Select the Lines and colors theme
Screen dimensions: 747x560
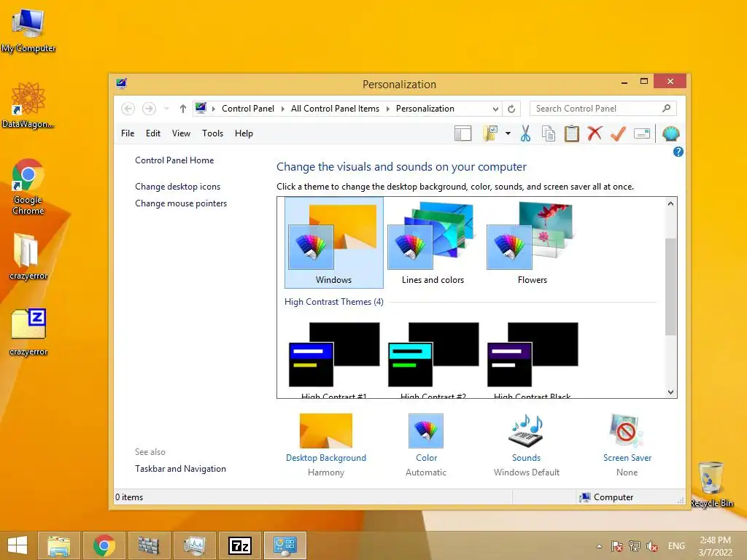point(433,243)
